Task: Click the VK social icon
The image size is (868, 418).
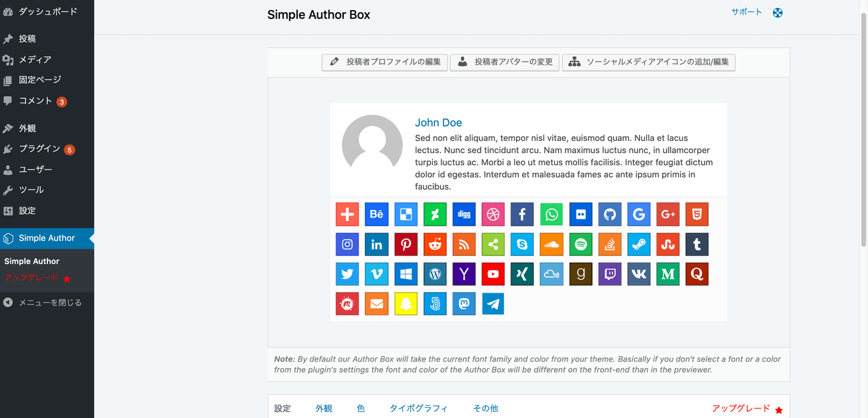Action: pyautogui.click(x=639, y=274)
